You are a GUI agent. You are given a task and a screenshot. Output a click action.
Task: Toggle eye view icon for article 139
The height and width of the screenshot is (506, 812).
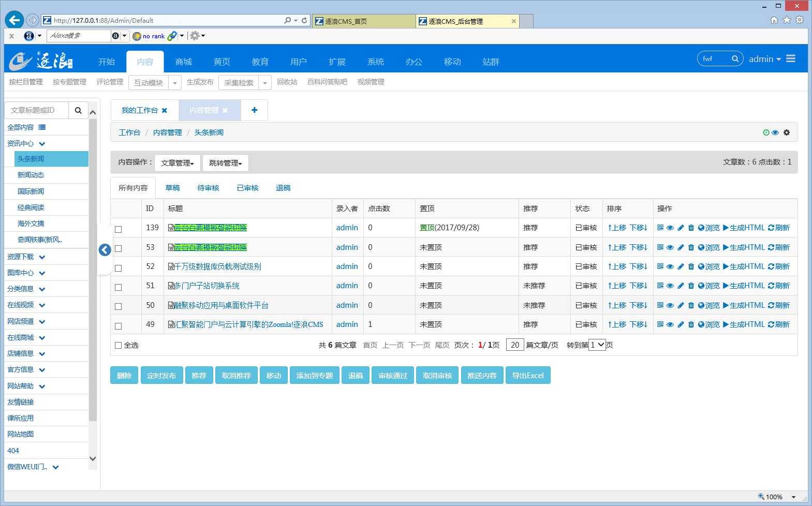coord(670,228)
